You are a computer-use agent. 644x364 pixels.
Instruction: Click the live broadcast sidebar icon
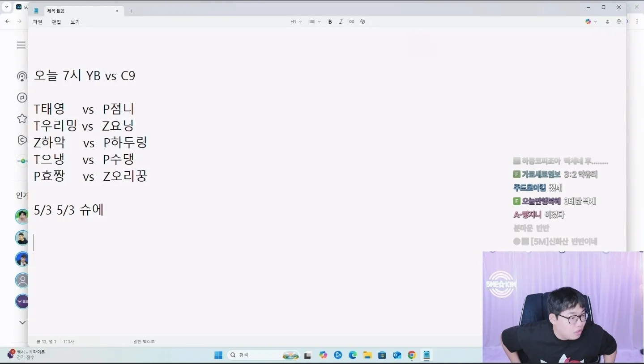pos(22,76)
